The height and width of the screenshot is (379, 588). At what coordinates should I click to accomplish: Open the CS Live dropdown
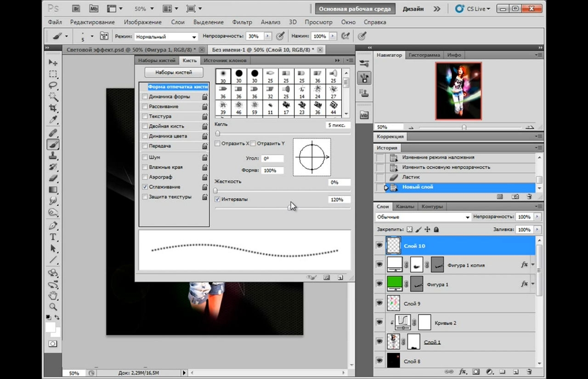click(472, 8)
